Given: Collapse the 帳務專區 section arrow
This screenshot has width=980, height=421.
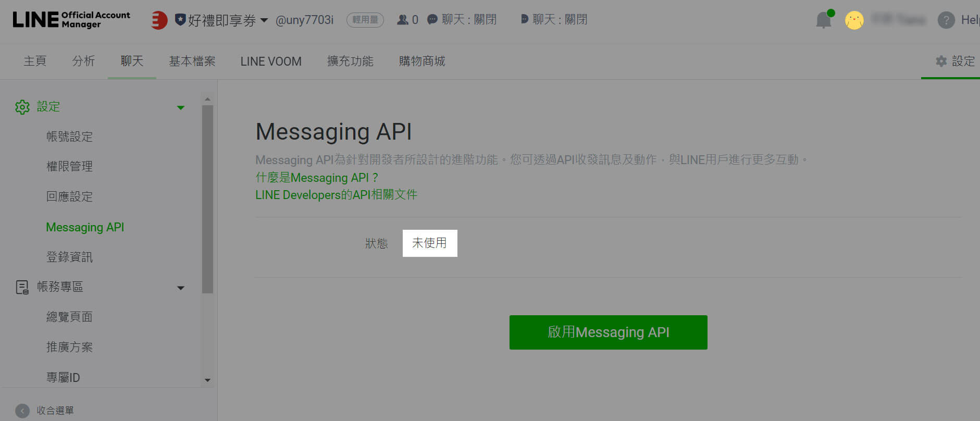Looking at the screenshot, I should pos(181,288).
